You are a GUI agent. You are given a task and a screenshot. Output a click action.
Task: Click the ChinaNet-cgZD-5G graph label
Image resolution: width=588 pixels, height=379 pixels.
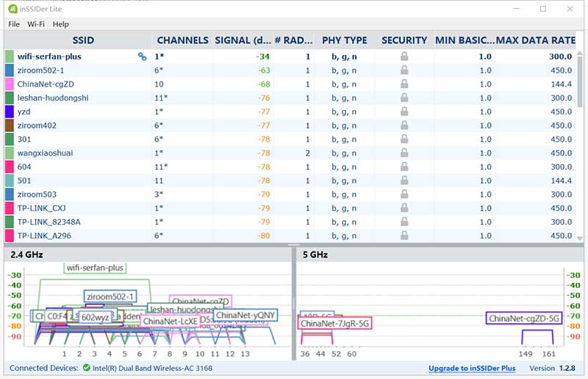tap(524, 318)
